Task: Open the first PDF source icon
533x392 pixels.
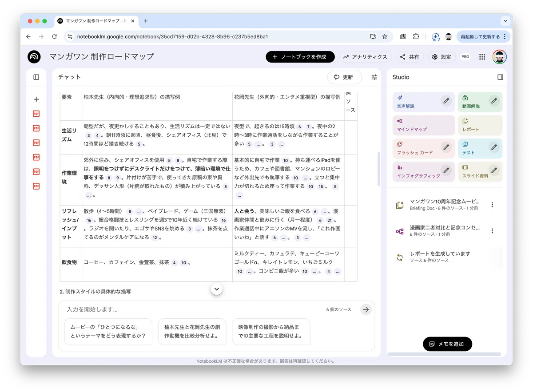Action: [x=36, y=114]
